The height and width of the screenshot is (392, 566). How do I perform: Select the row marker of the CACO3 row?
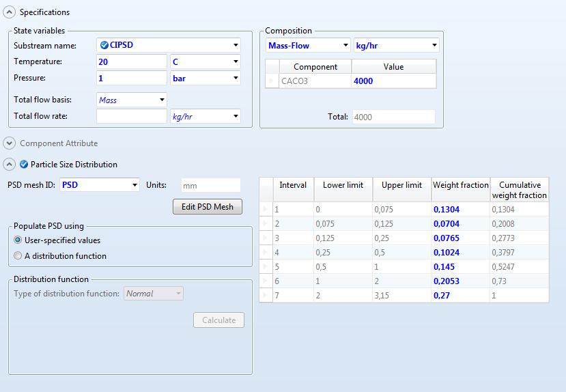coord(272,81)
